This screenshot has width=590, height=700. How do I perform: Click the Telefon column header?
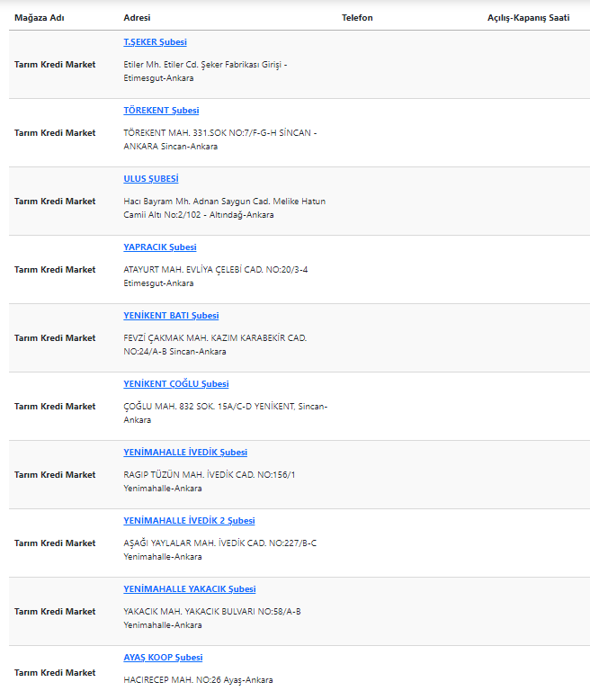point(357,18)
